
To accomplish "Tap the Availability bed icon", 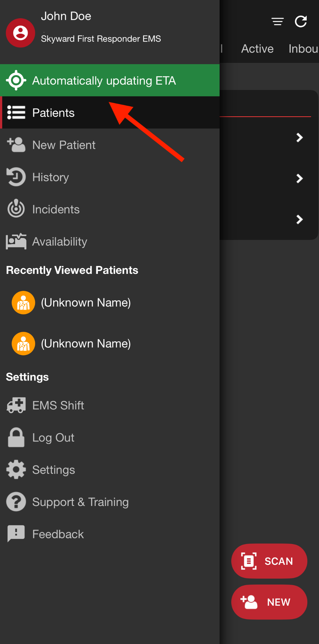I will [16, 241].
